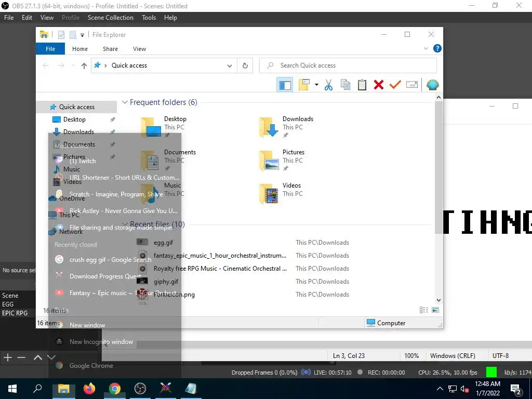Collapse the Frequent folders group
This screenshot has height=399, width=532.
pos(125,102)
